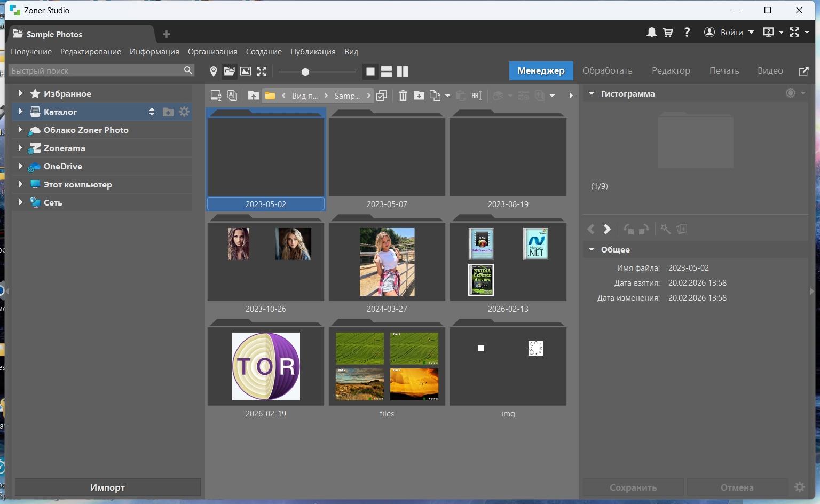Collapse the Гистограмма panel
This screenshot has width=820, height=504.
pyautogui.click(x=592, y=93)
